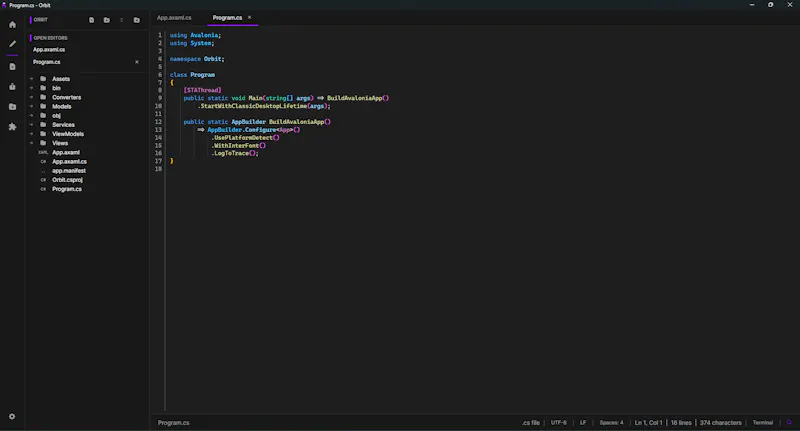800x431 pixels.
Task: Switch to the Program.cs tab
Action: [227, 17]
